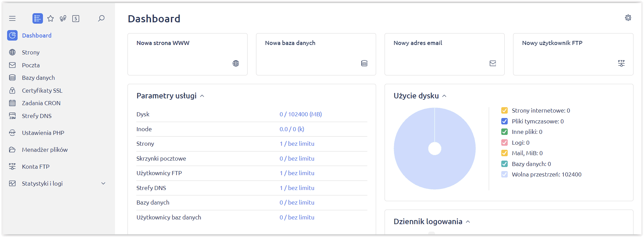Collapse the Użycie dysku panel
644x237 pixels.
coord(444,96)
